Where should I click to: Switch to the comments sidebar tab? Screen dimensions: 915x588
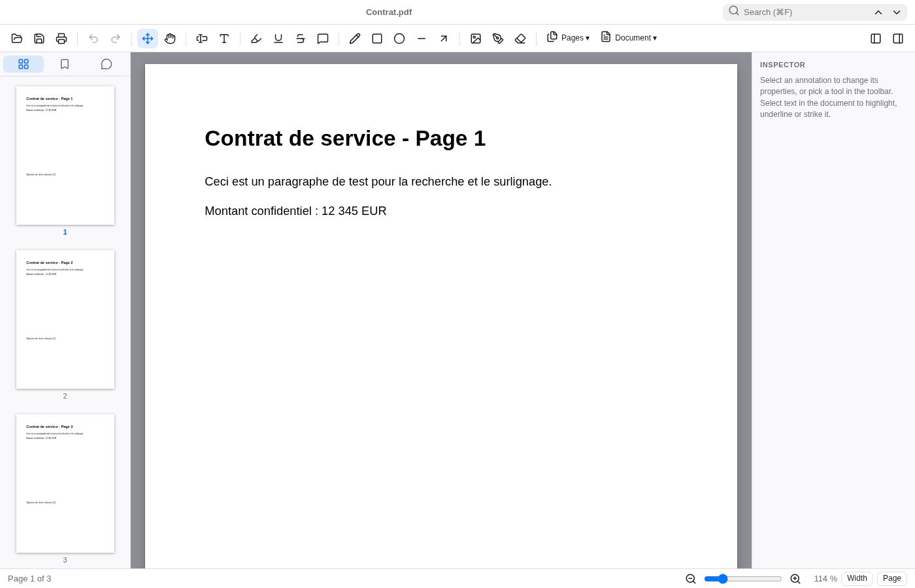107,64
